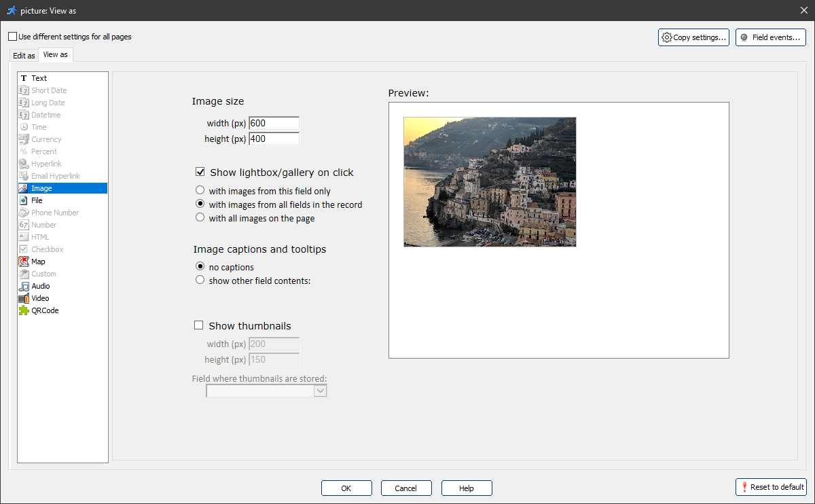Screen dimensions: 815x504
Task: Switch to the Edit as tab
Action: tap(23, 55)
